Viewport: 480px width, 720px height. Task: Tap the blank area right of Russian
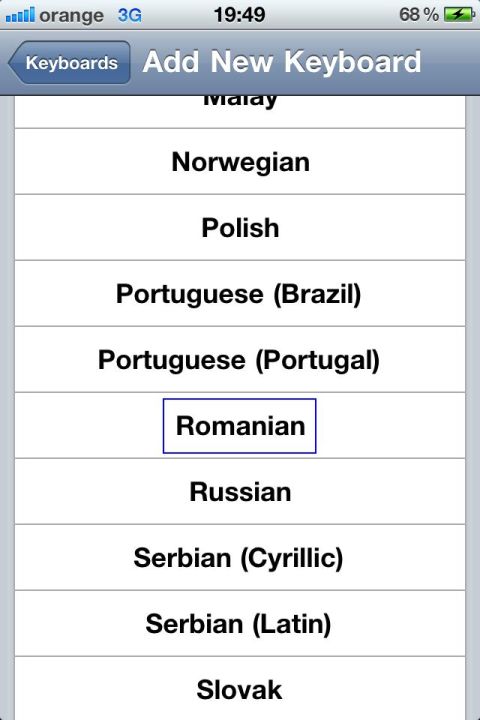(378, 492)
